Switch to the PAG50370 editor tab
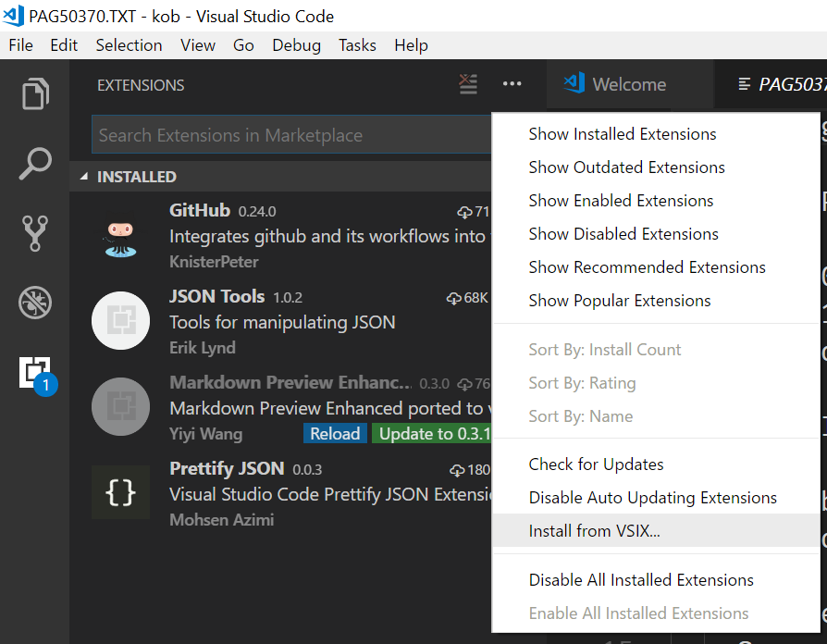Viewport: 827px width, 644px height. pyautogui.click(x=771, y=84)
